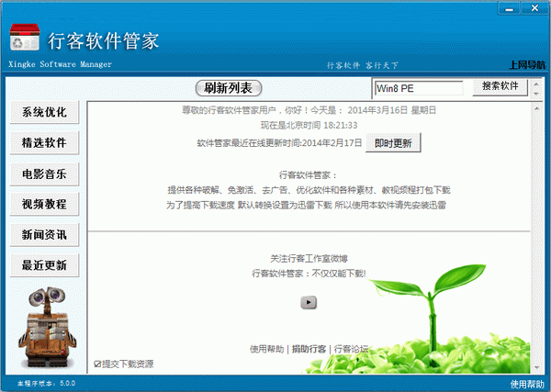551x392 pixels.
Task: Open the 最近更新 section
Action: (x=44, y=265)
